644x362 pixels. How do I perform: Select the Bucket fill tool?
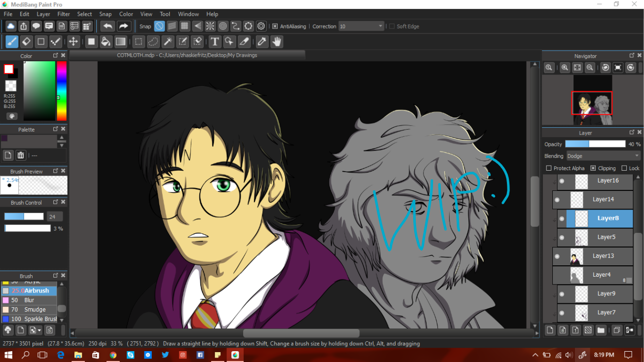click(106, 42)
